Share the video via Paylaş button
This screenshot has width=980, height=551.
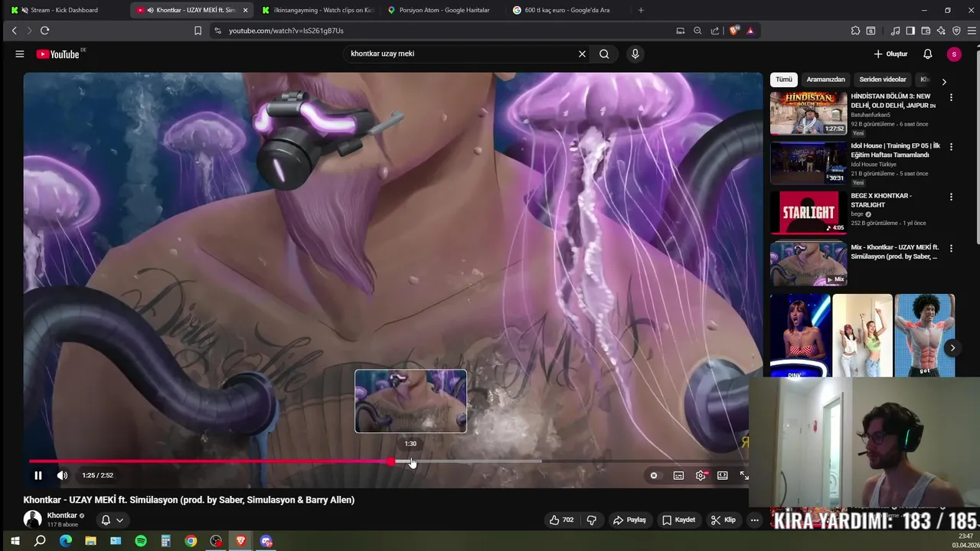point(629,520)
